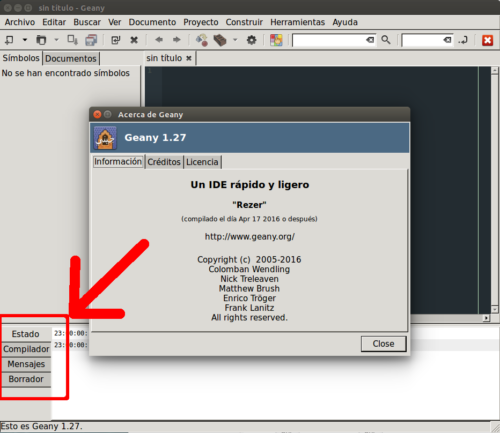This screenshot has height=433, width=500.
Task: Open the Ayuda menu
Action: [345, 22]
